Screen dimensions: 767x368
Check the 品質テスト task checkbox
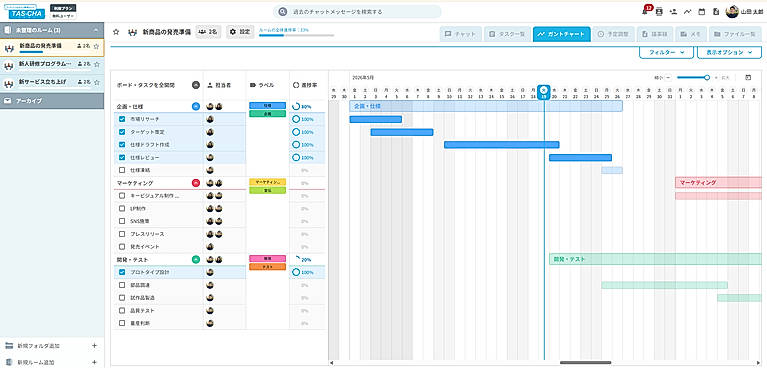122,310
